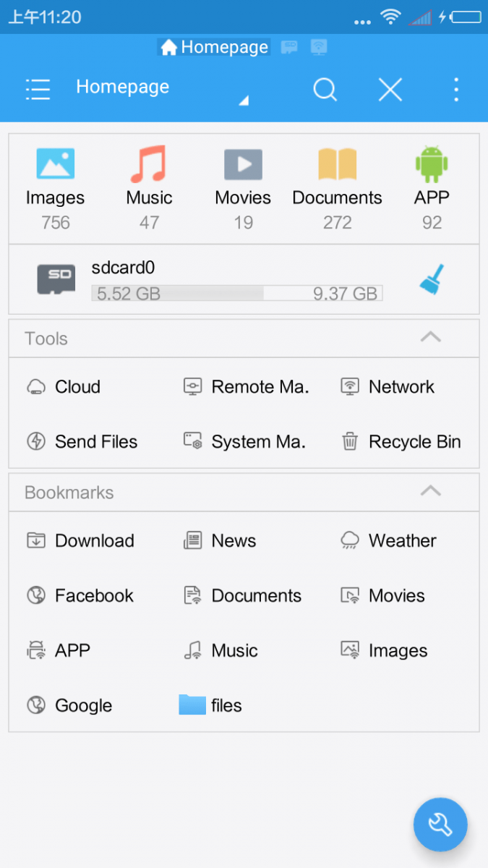
Task: Open the Images category
Action: click(55, 188)
